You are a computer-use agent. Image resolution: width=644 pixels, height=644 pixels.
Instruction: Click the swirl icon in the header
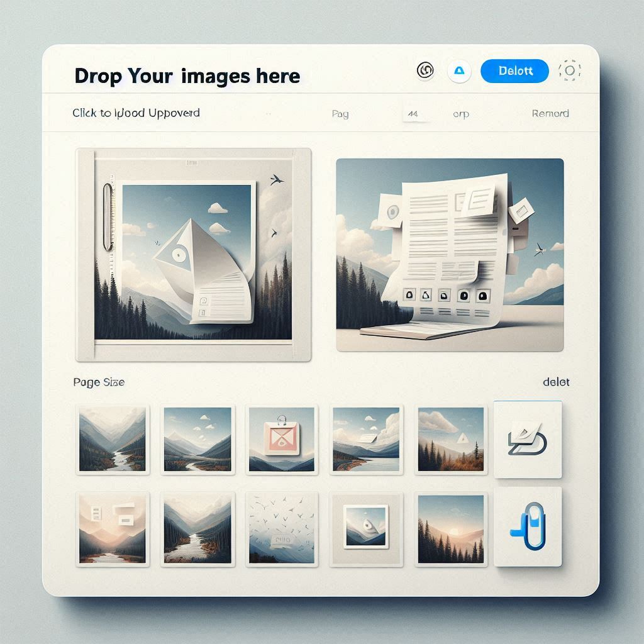tap(426, 71)
